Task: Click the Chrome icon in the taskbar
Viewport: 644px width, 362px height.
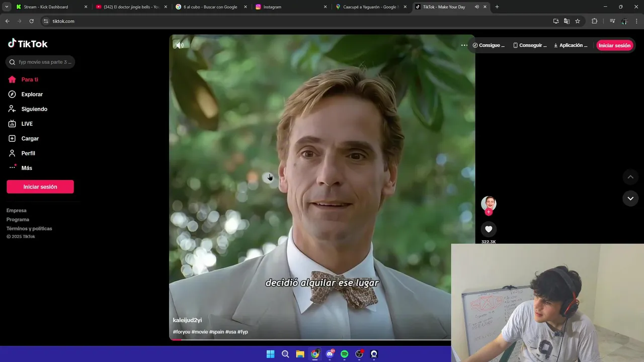Action: pyautogui.click(x=315, y=354)
